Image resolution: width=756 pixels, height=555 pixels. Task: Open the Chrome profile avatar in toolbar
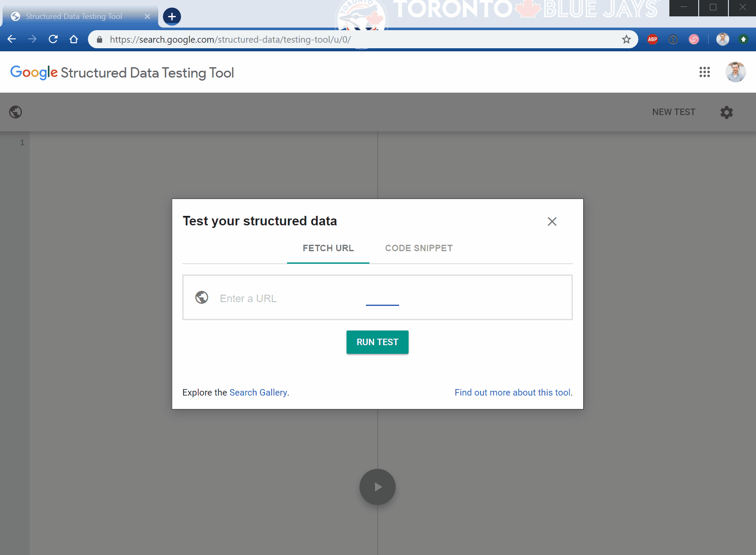(x=723, y=39)
